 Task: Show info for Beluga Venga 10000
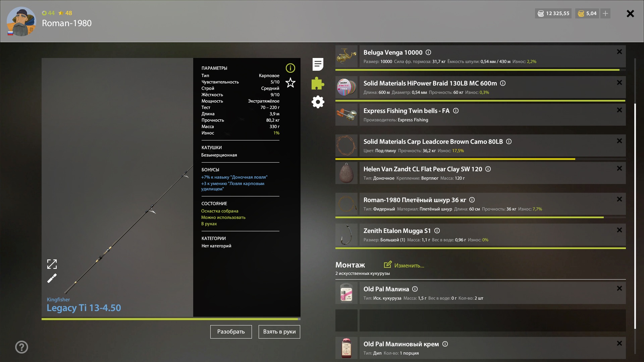point(428,52)
